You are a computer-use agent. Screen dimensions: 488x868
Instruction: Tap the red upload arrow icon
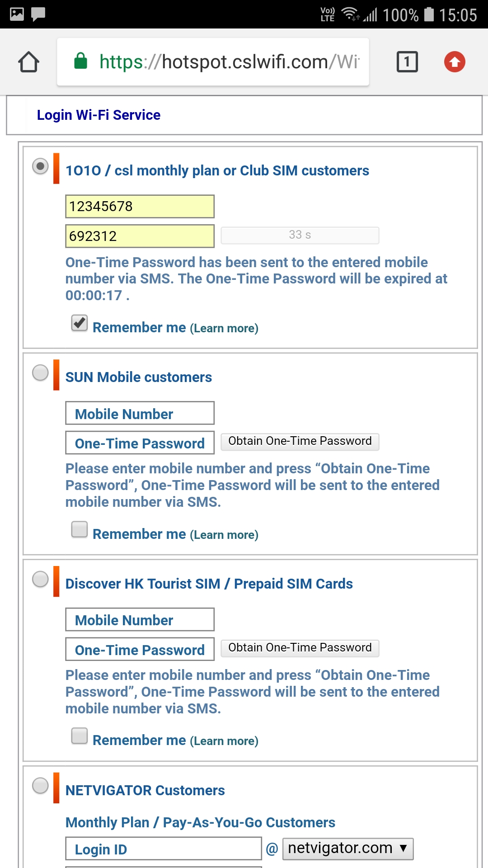pyautogui.click(x=454, y=62)
